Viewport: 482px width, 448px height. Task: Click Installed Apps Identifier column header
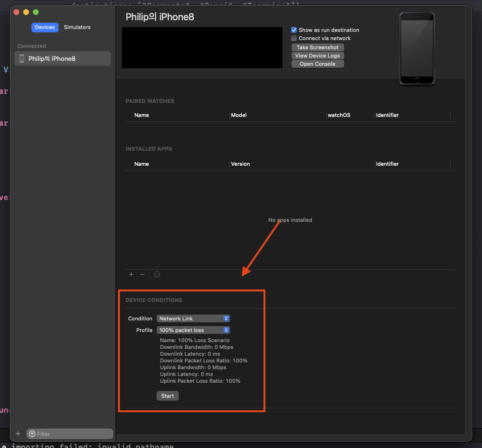[x=387, y=164]
